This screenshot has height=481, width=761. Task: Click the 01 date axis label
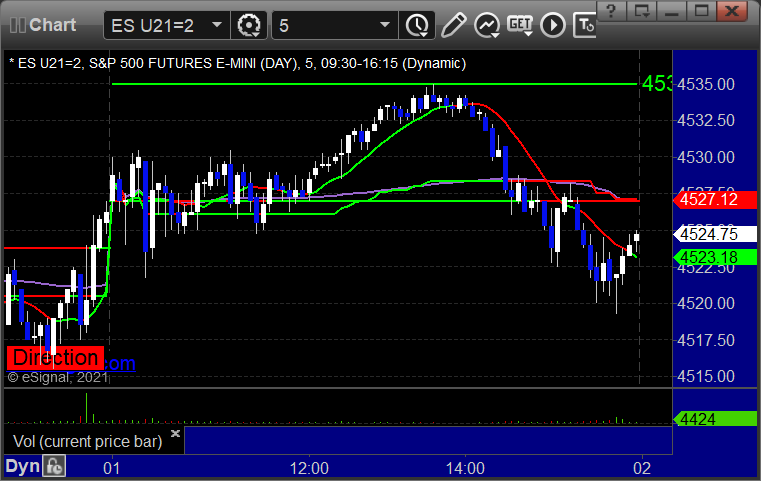[112, 468]
